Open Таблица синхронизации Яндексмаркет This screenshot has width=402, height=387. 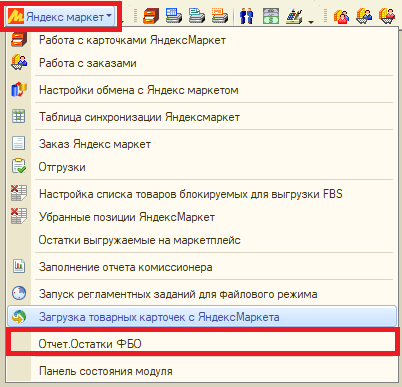coord(202,117)
